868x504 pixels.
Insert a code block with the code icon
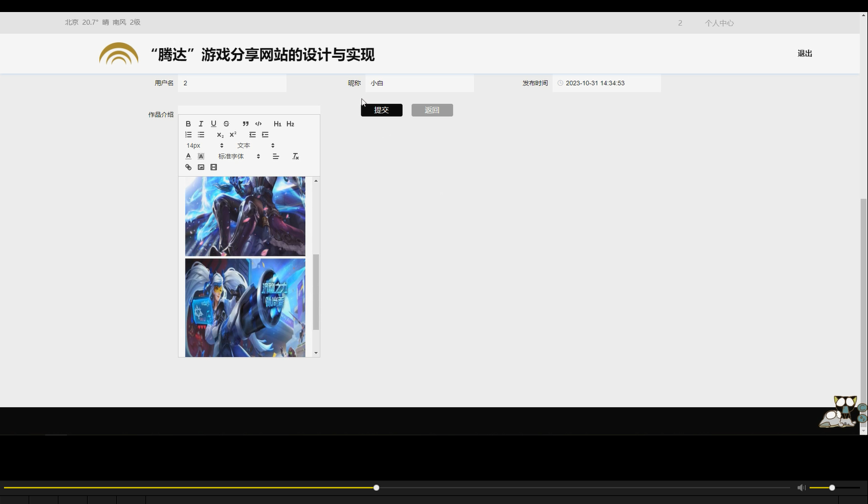pos(258,124)
